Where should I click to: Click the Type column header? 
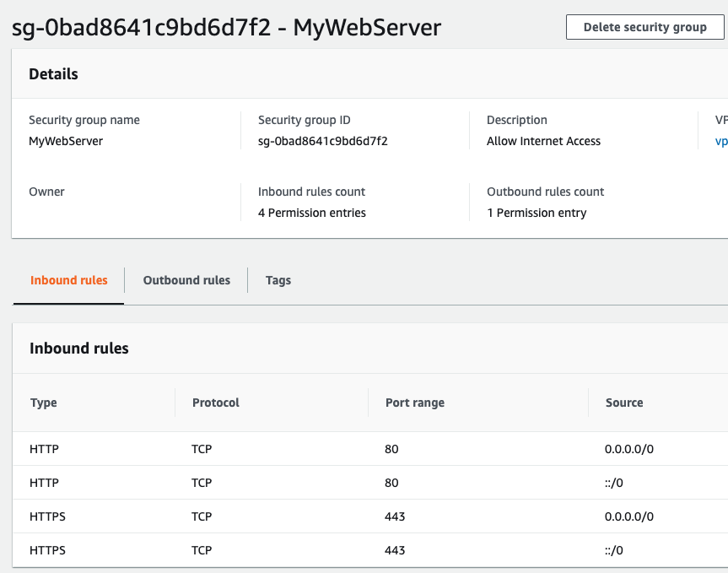(44, 403)
